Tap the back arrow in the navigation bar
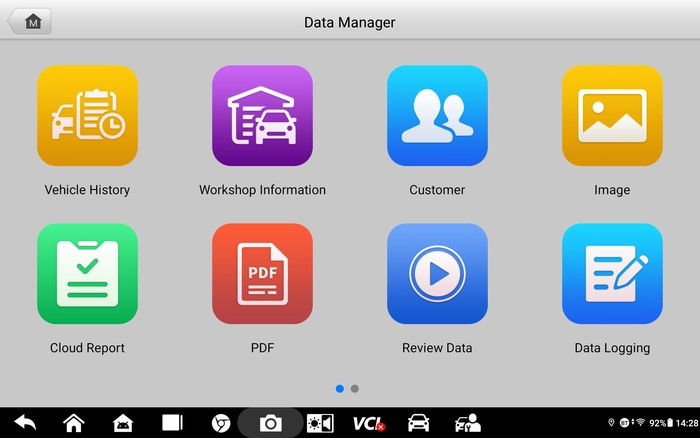Image resolution: width=700 pixels, height=438 pixels. pos(25,422)
